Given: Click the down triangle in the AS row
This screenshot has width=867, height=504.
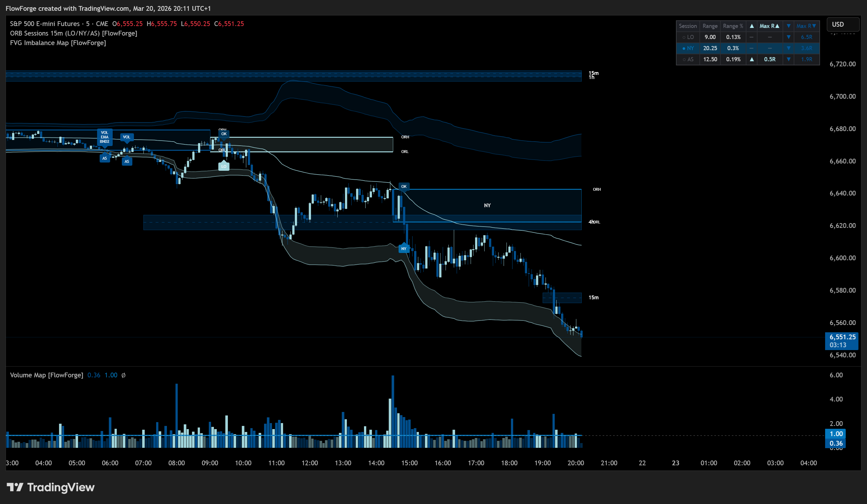Looking at the screenshot, I should [788, 59].
